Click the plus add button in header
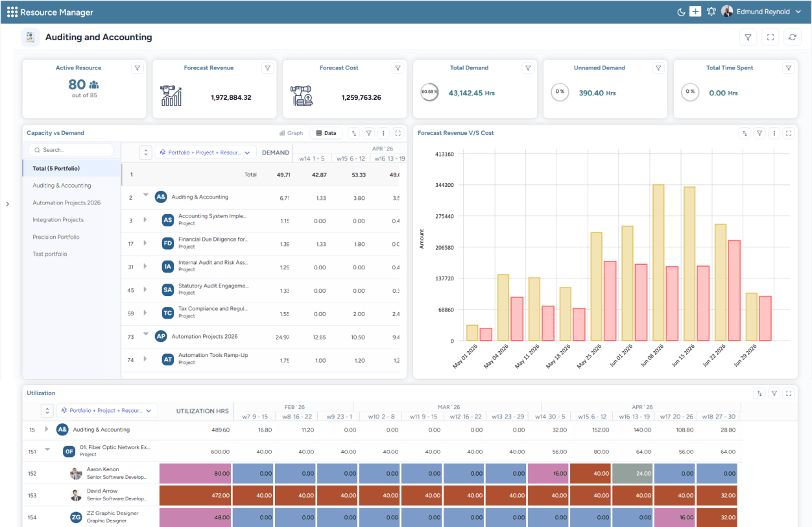The height and width of the screenshot is (527, 812). pos(695,12)
